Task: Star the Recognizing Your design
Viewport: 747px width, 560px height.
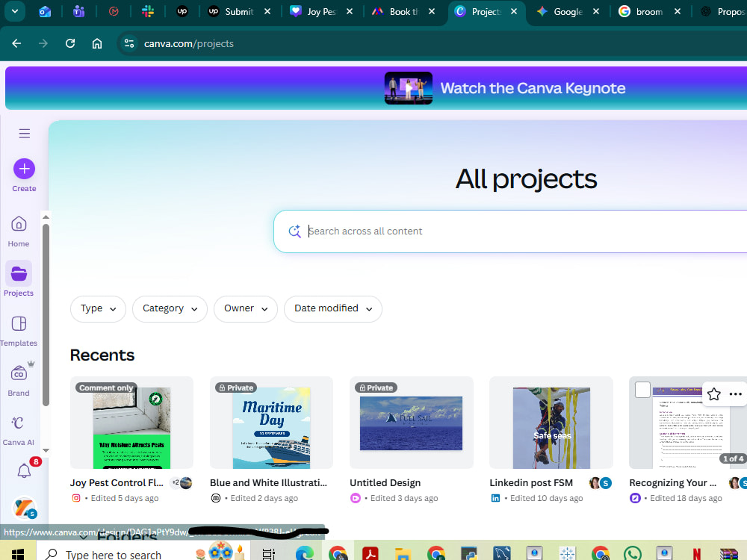Action: (x=713, y=393)
